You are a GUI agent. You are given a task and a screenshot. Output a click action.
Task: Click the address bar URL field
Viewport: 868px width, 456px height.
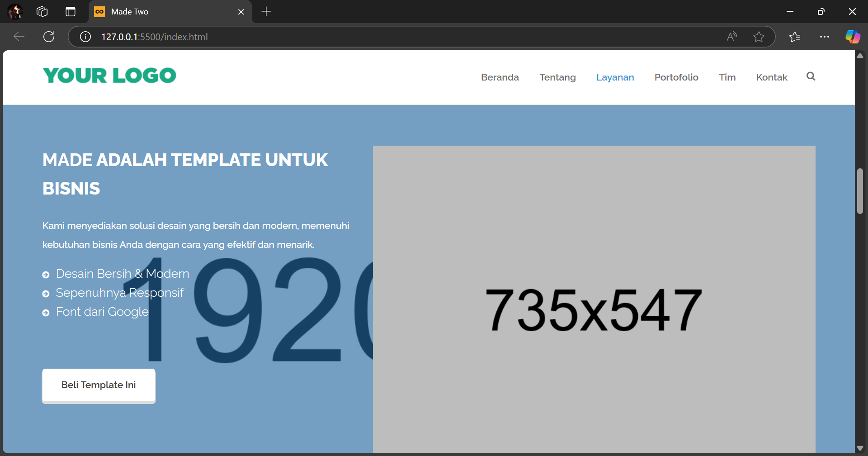362,37
